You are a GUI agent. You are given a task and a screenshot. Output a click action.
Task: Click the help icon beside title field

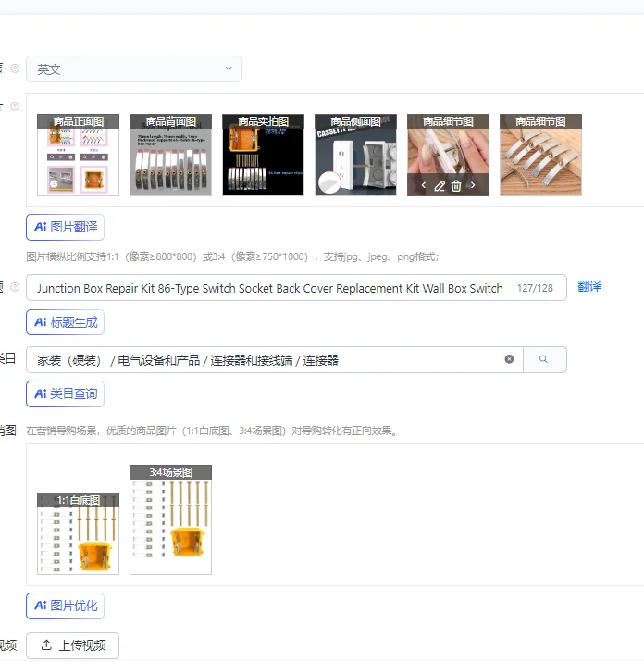tap(15, 287)
